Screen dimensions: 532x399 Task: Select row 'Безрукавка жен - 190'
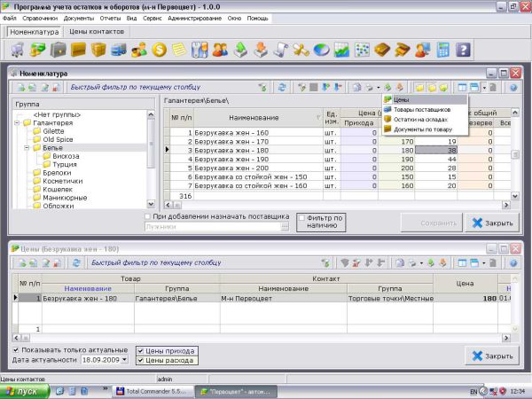click(337, 159)
